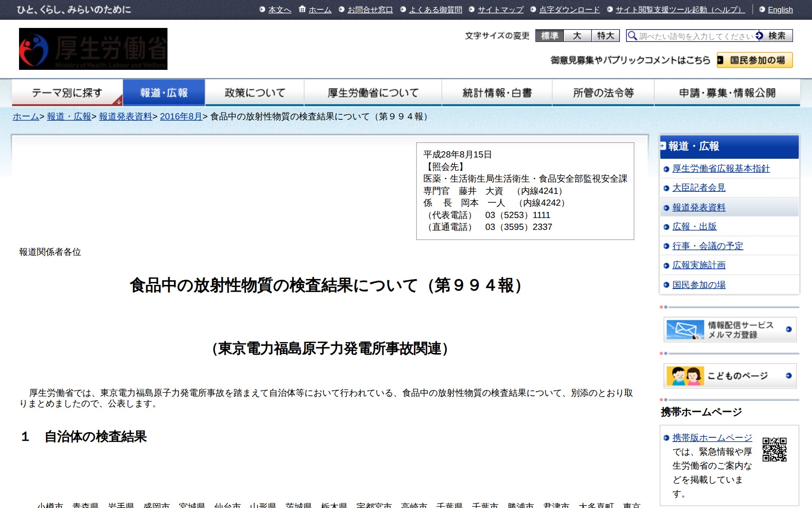Click the mail magazine envelope icon
The height and width of the screenshot is (508, 812).
coord(685,329)
